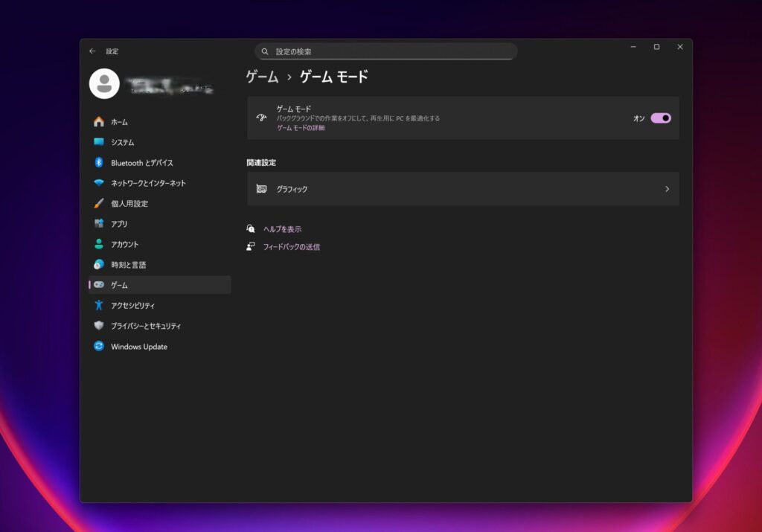Screen dimensions: 762x532
Task: Click the ホーム home icon in sidebar
Action: [99, 122]
